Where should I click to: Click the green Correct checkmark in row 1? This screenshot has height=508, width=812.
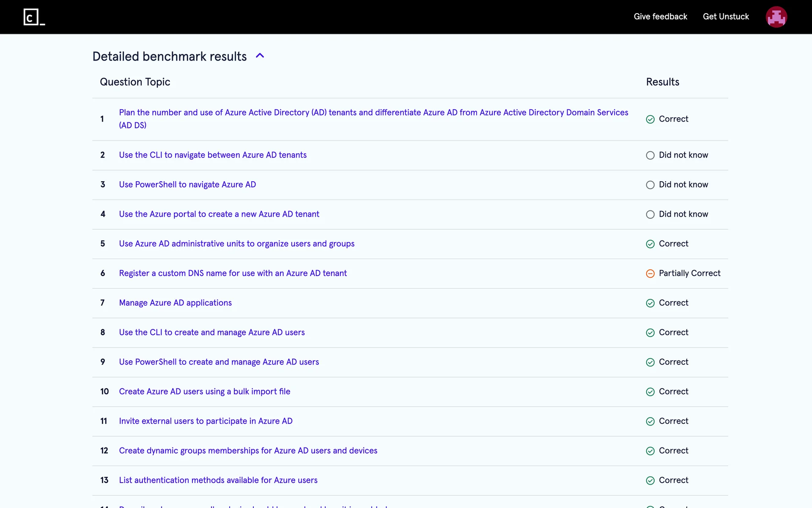pos(650,119)
